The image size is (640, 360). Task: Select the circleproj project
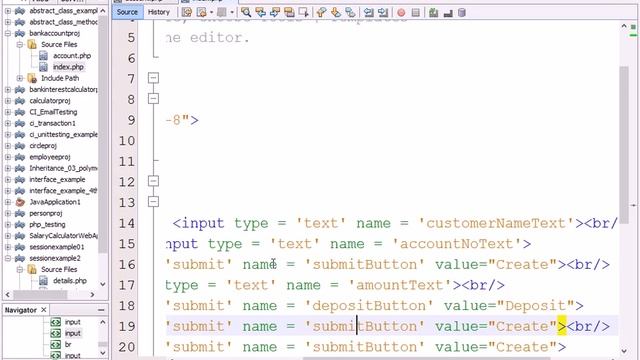tap(43, 146)
